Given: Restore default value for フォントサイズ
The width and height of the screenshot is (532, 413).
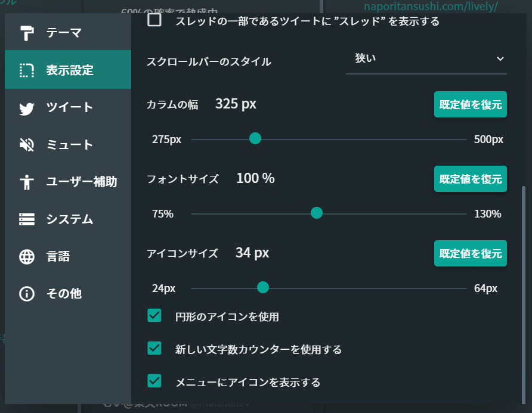Looking at the screenshot, I should pyautogui.click(x=470, y=179).
